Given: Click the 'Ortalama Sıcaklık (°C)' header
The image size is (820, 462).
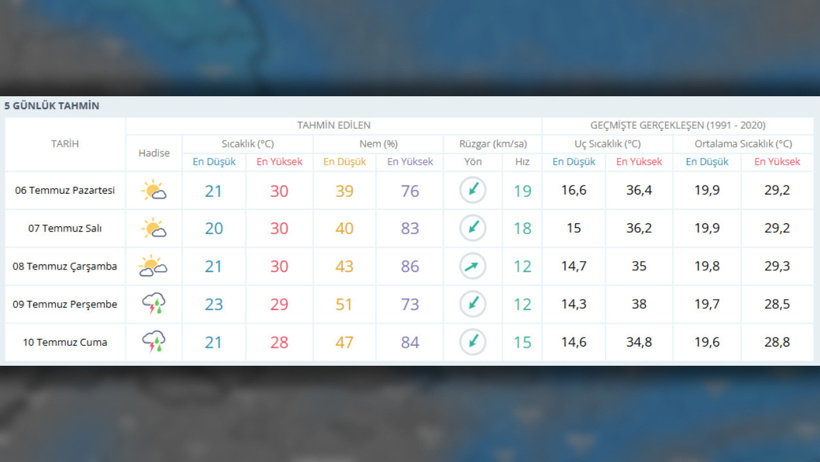Looking at the screenshot, I should tap(743, 144).
